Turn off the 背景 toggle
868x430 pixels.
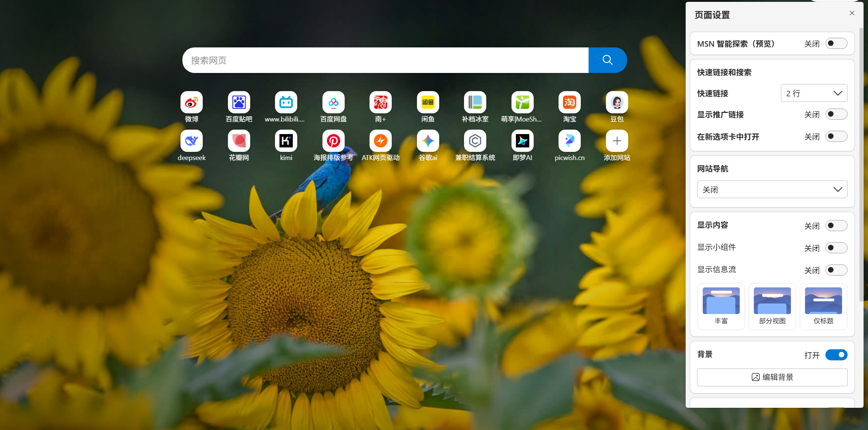(836, 355)
